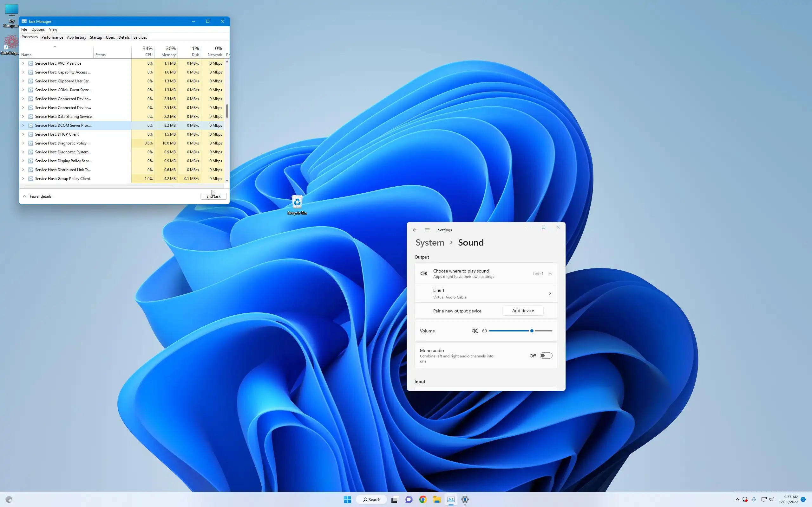Open Google Chrome from the taskbar

pyautogui.click(x=423, y=499)
